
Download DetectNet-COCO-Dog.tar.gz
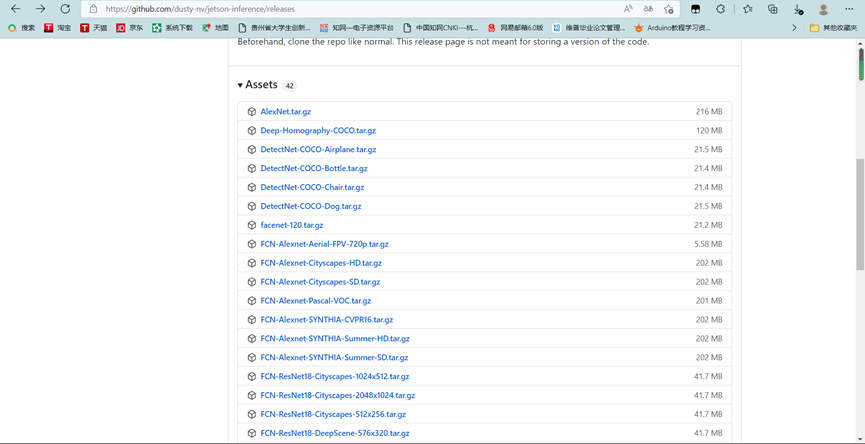(x=311, y=206)
